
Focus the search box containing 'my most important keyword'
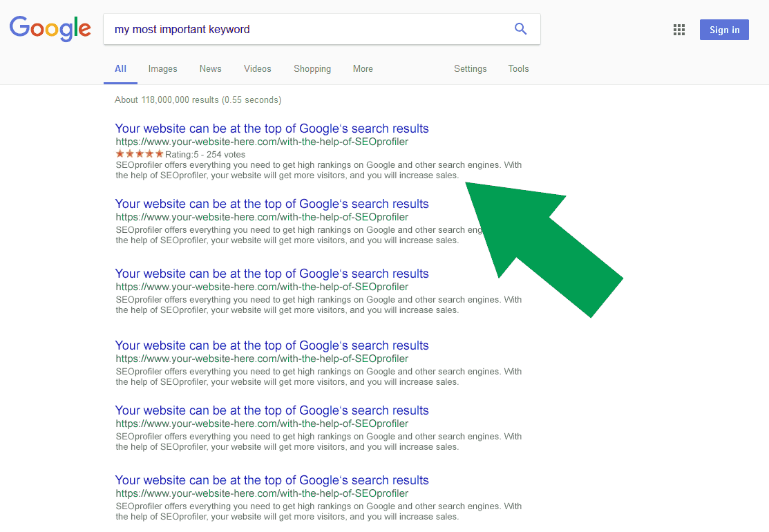(304, 29)
